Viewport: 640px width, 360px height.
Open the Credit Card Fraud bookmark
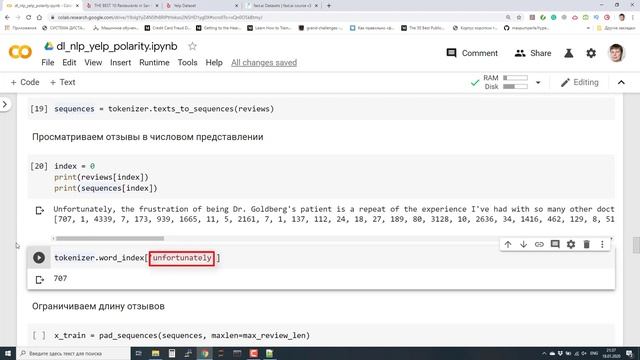pyautogui.click(x=167, y=28)
